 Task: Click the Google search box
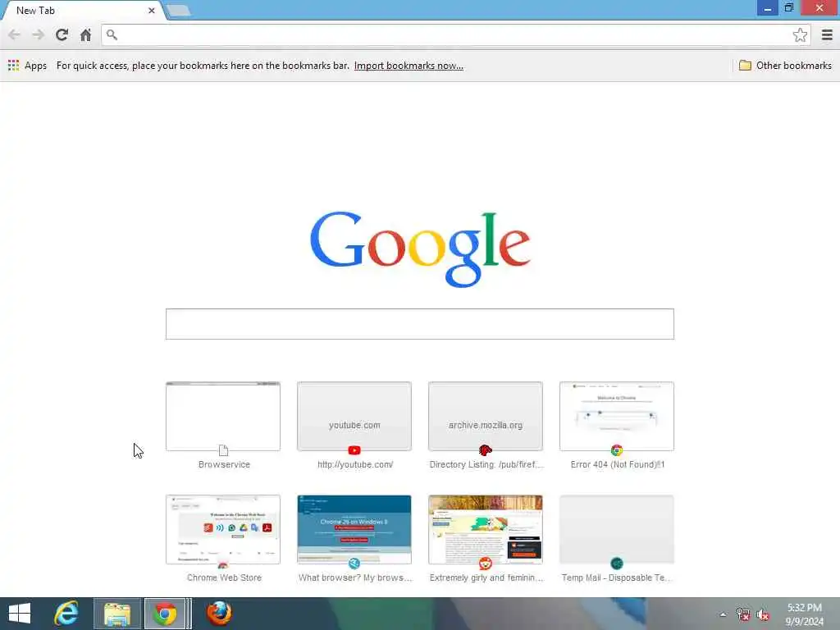pyautogui.click(x=419, y=323)
